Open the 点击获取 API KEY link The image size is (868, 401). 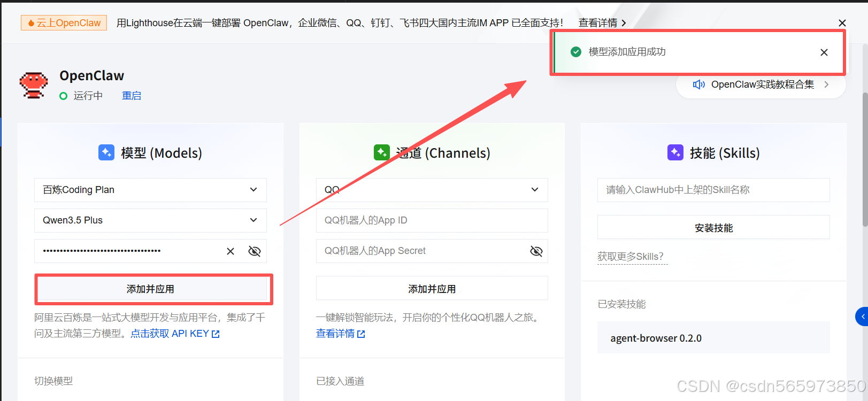coord(170,334)
